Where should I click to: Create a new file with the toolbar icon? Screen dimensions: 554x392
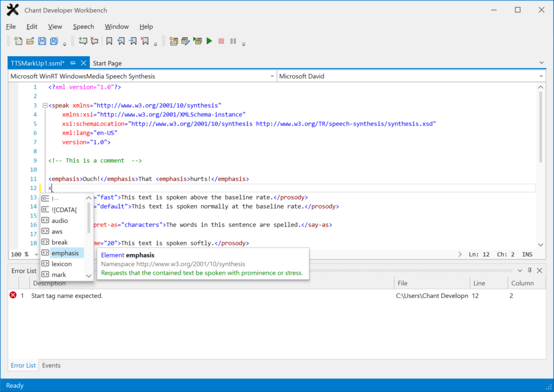coord(18,41)
